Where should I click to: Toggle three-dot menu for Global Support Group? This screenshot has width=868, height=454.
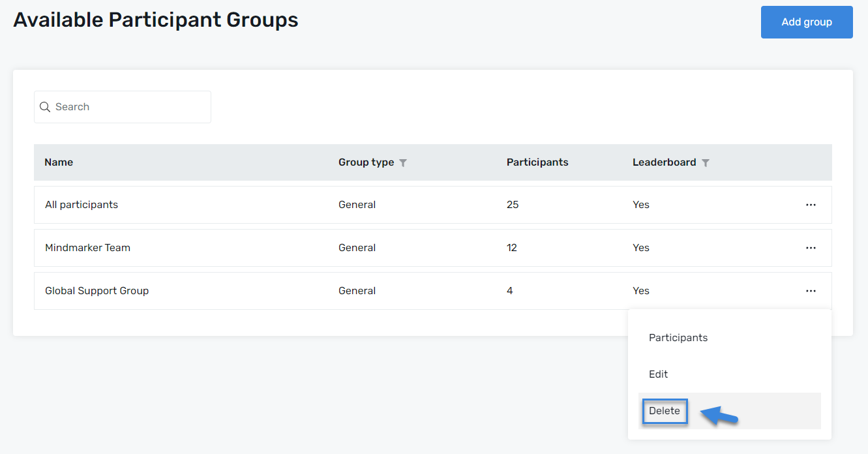(811, 291)
